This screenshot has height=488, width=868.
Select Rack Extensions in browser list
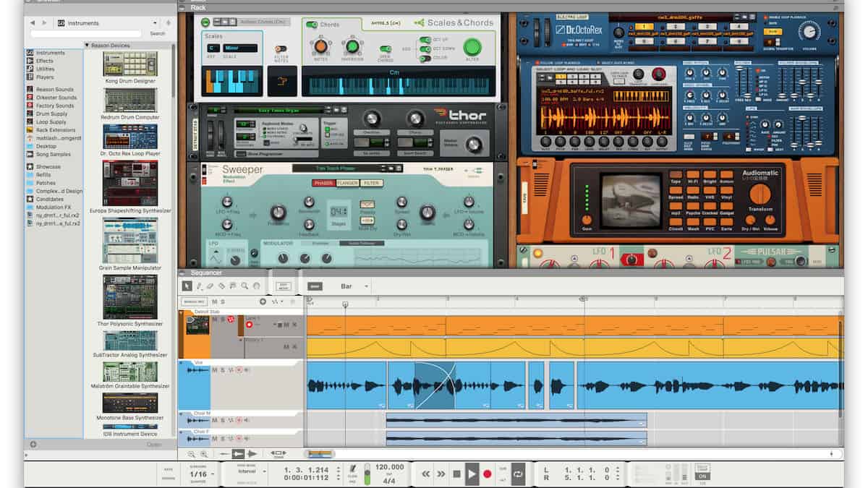click(56, 130)
